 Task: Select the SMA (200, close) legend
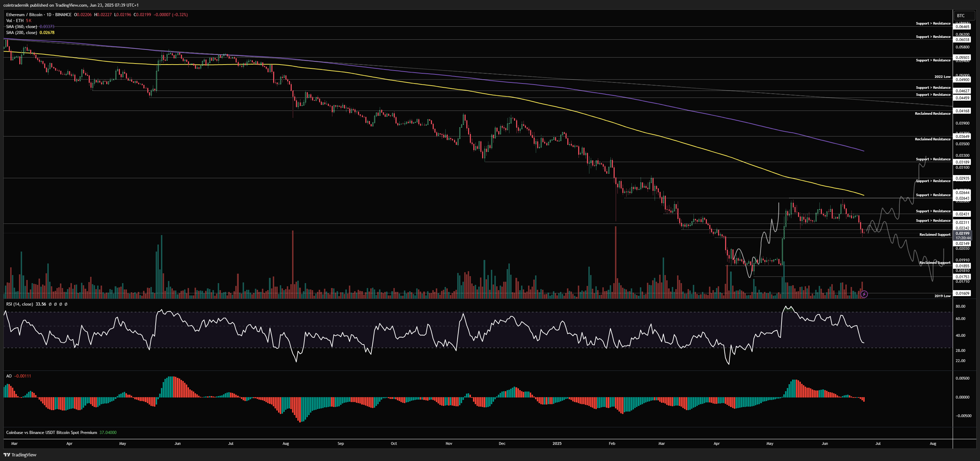coord(21,33)
